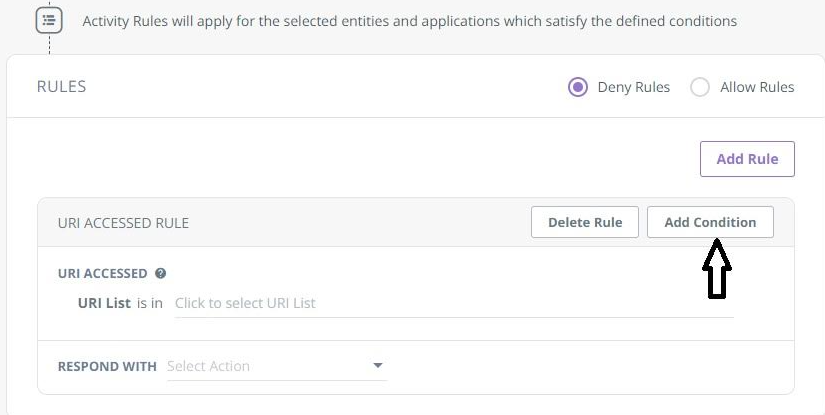This screenshot has width=825, height=415.
Task: Click the Activity Rules list icon
Action: coord(49,20)
